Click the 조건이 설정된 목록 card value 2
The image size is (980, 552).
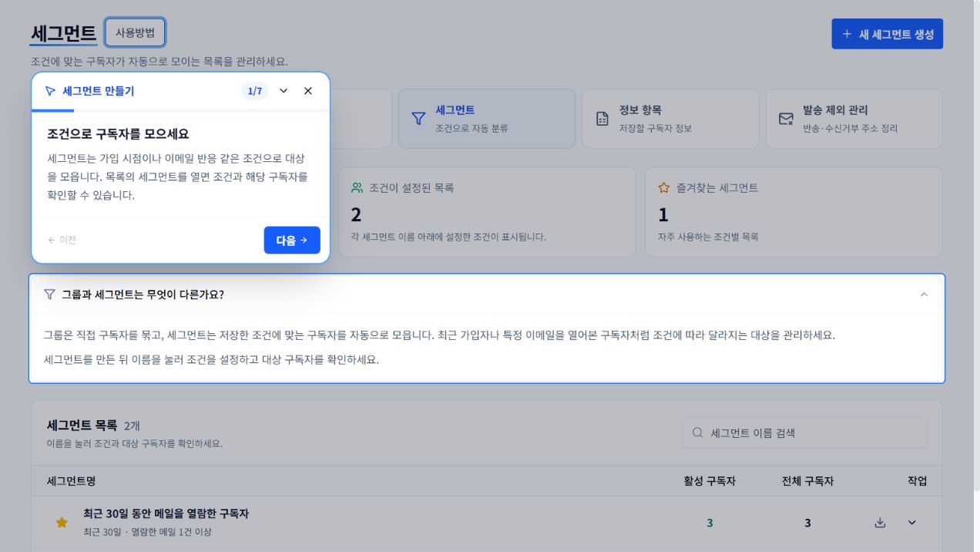click(x=356, y=214)
